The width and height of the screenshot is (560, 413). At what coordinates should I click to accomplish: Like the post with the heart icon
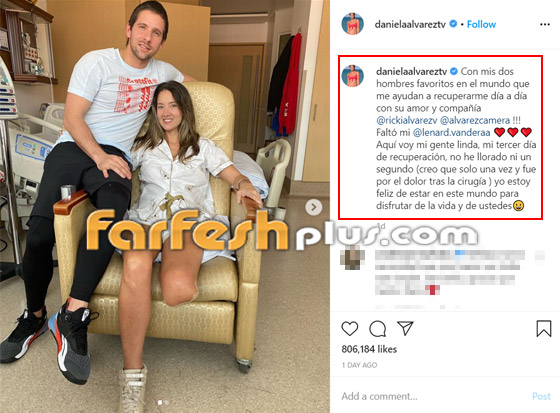(350, 328)
